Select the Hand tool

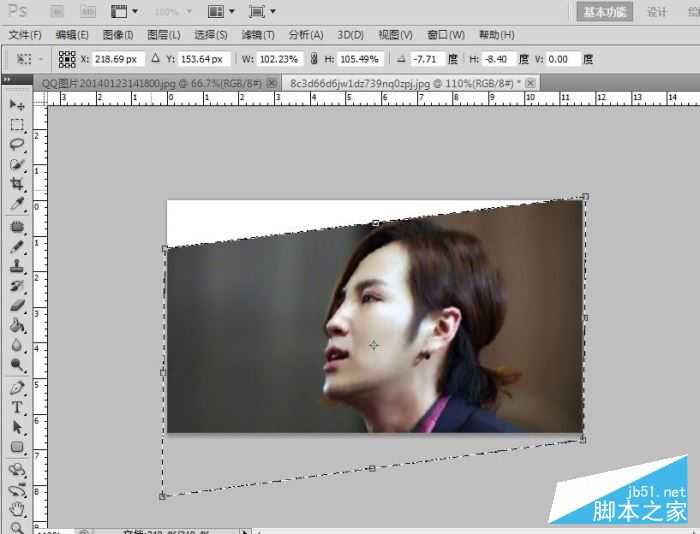(17, 509)
